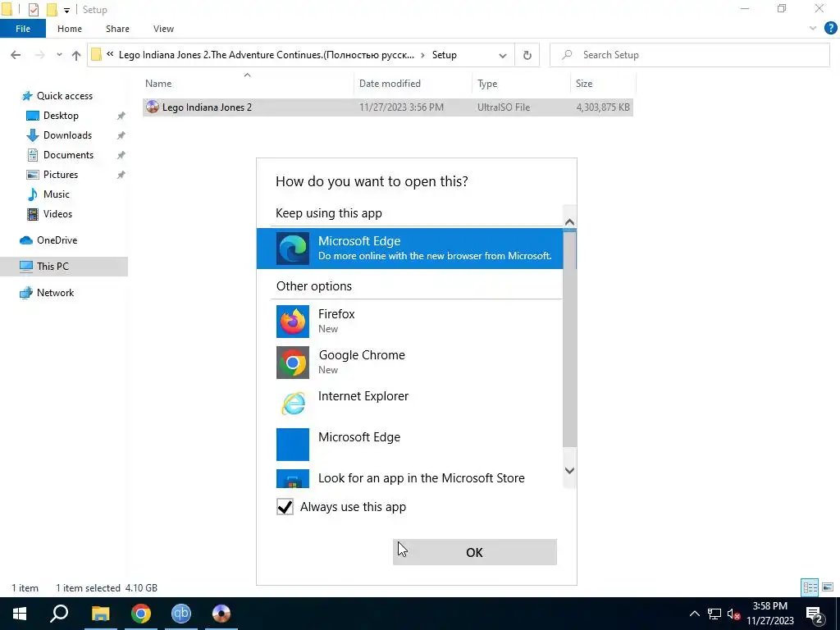
Task: Expand the address bar history dropdown
Action: (x=503, y=55)
